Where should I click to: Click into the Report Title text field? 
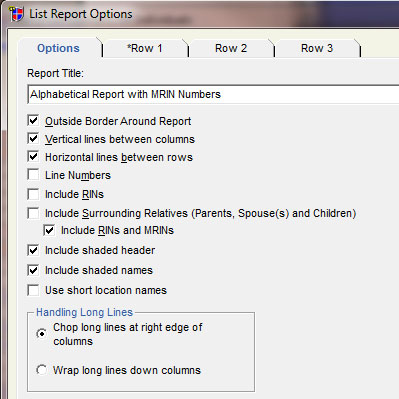(213, 94)
